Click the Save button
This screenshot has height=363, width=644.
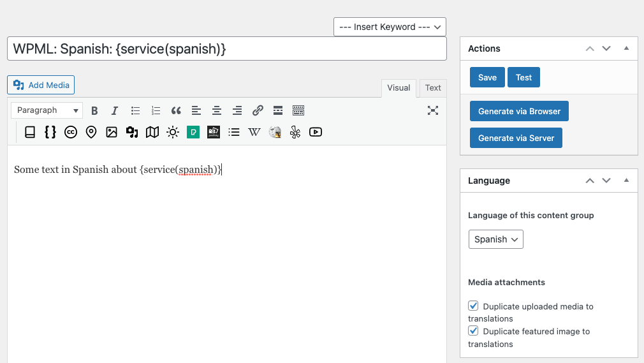click(x=487, y=77)
